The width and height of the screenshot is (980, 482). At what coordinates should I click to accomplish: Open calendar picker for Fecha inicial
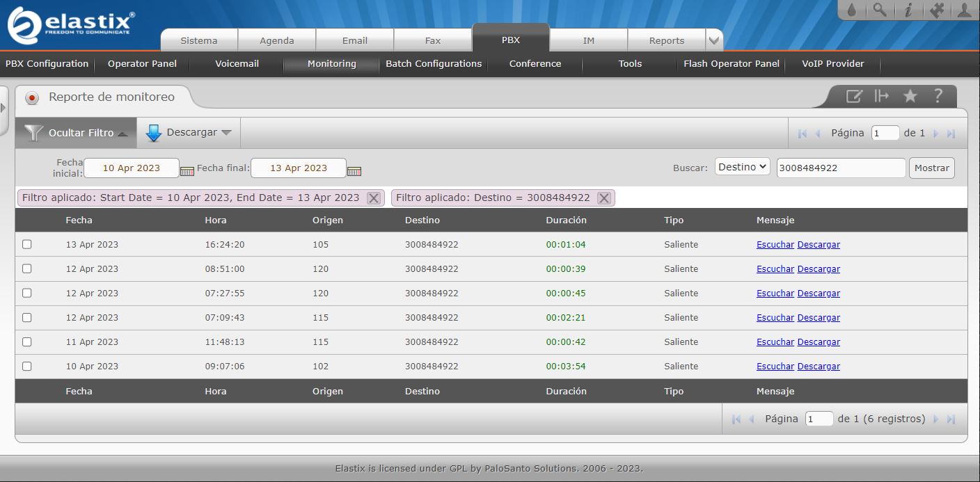(187, 170)
